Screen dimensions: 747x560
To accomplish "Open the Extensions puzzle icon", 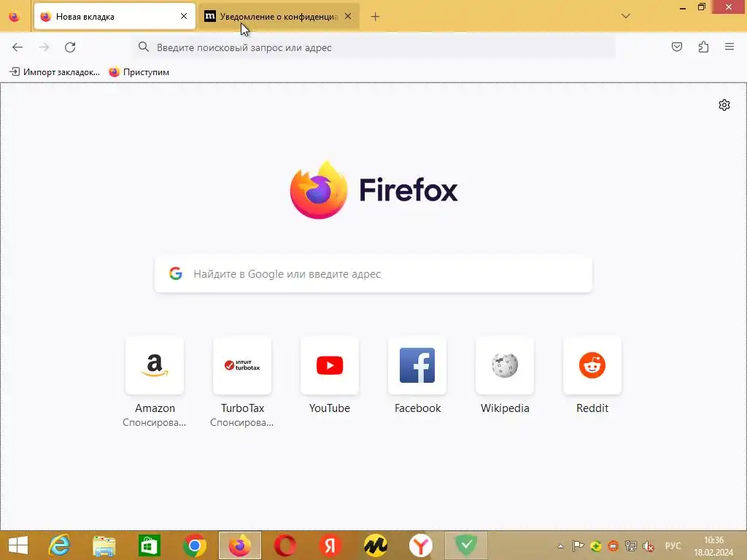I will [x=703, y=47].
